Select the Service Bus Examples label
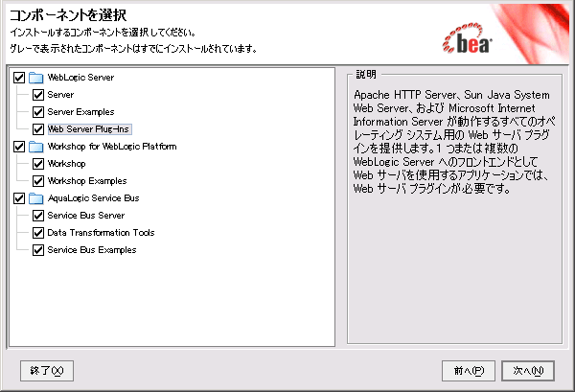The width and height of the screenshot is (575, 392). [x=92, y=250]
